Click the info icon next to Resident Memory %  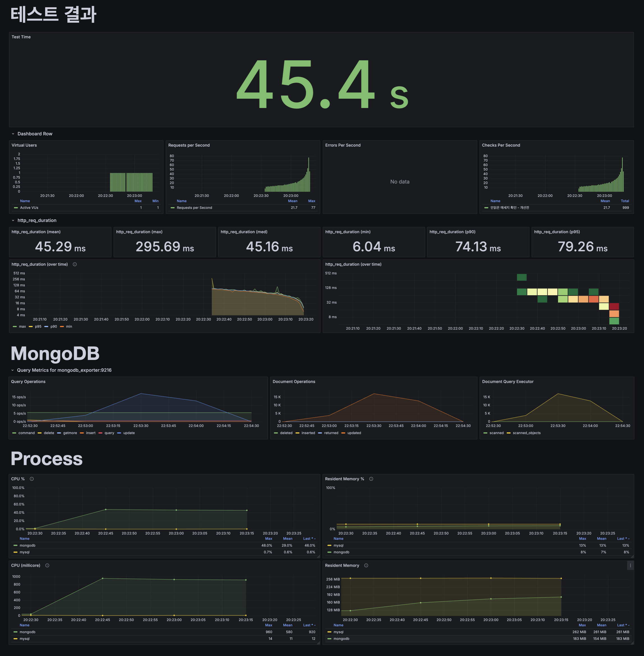tap(371, 479)
